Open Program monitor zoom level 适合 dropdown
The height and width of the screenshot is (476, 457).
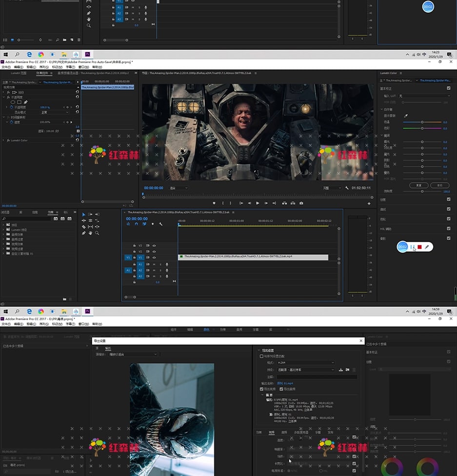[x=179, y=188]
